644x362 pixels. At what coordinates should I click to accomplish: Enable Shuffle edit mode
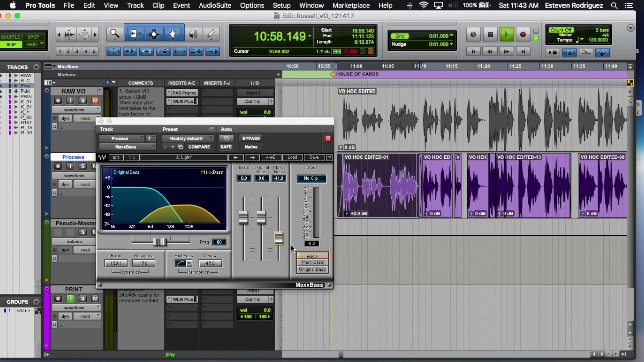pos(11,37)
